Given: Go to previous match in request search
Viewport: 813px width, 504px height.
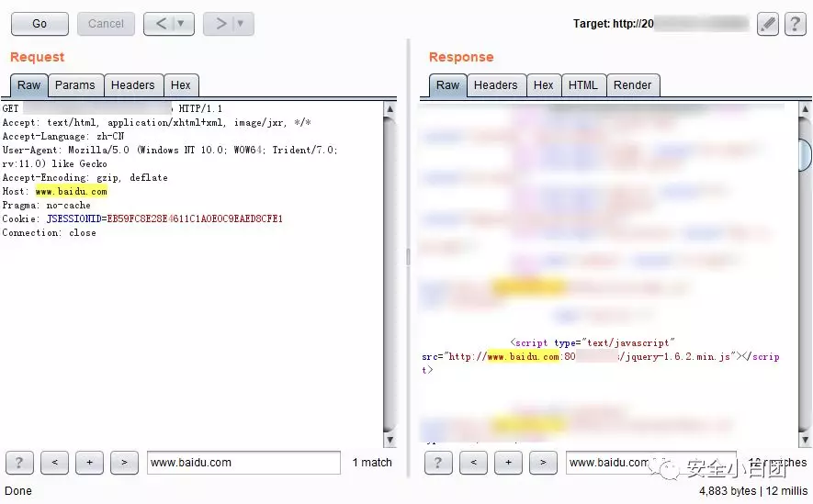Looking at the screenshot, I should [54, 463].
